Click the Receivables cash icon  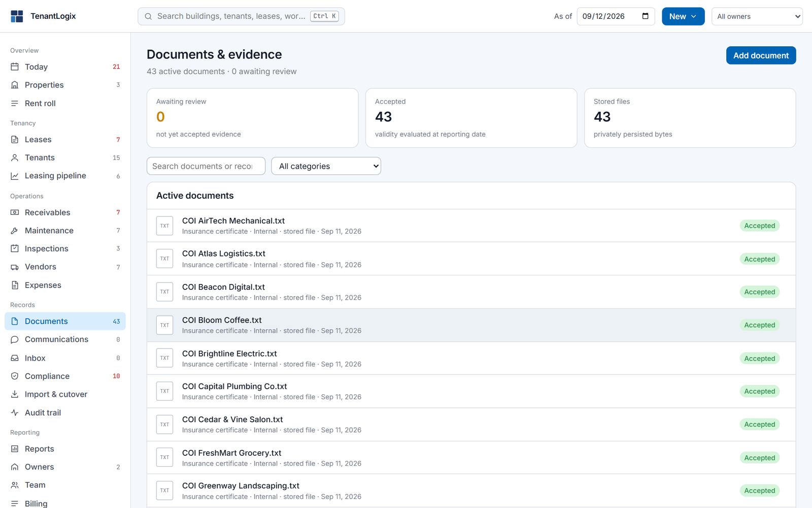click(x=15, y=212)
